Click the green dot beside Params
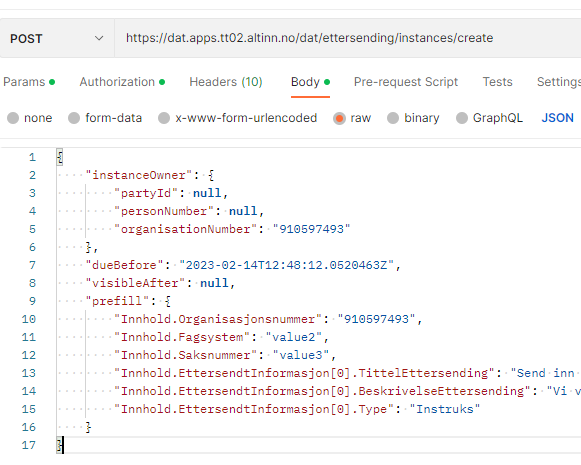The height and width of the screenshot is (465, 581). (x=52, y=82)
